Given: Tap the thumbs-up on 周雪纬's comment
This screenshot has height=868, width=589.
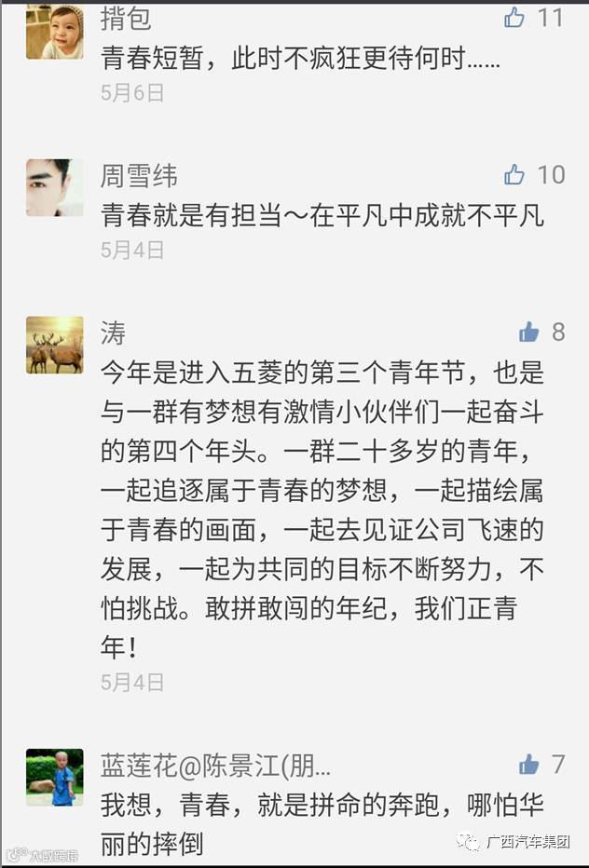Looking at the screenshot, I should 514,175.
